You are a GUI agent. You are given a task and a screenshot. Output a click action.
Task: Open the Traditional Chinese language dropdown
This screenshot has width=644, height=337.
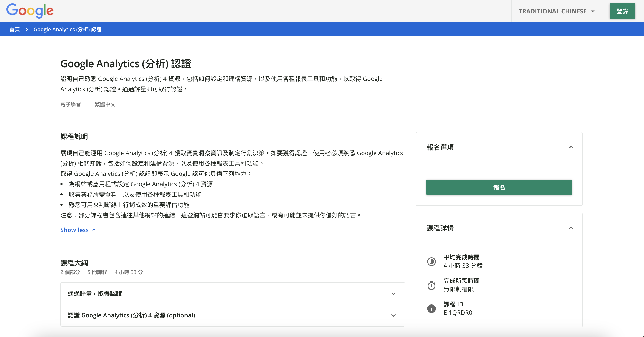click(x=556, y=11)
